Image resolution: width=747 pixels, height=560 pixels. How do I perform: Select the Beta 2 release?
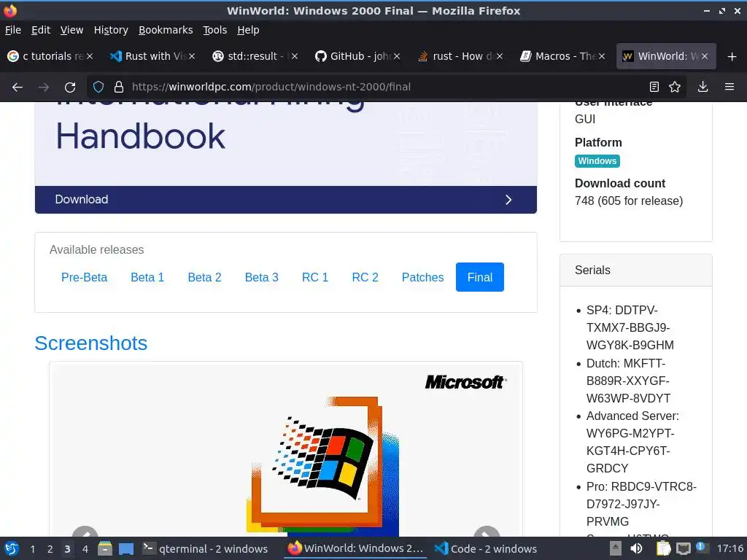[x=204, y=277]
